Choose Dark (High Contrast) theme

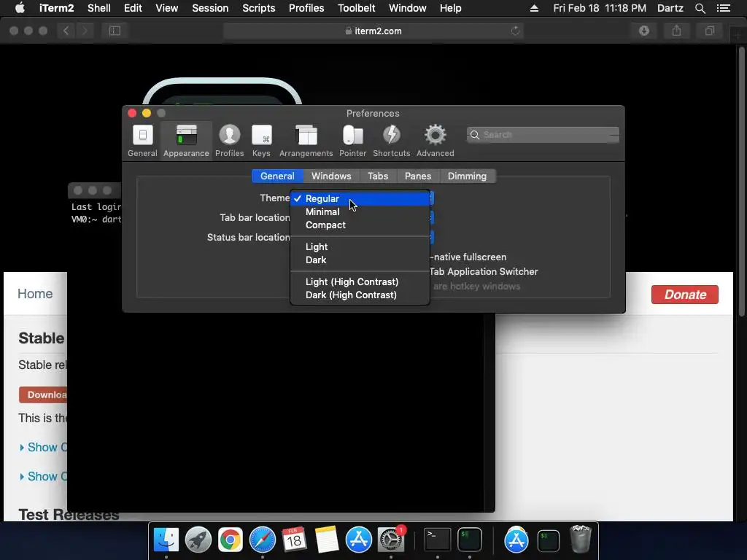pos(360,295)
